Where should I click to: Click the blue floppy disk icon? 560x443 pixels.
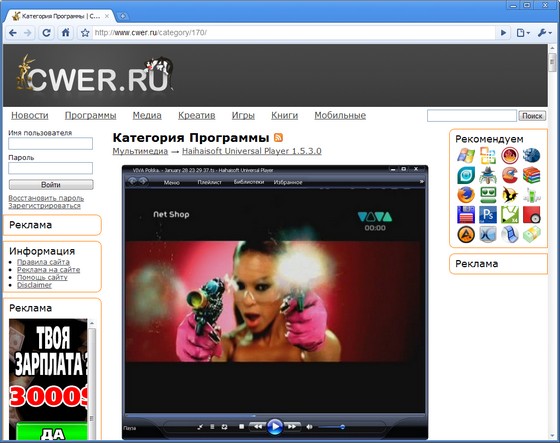466,215
